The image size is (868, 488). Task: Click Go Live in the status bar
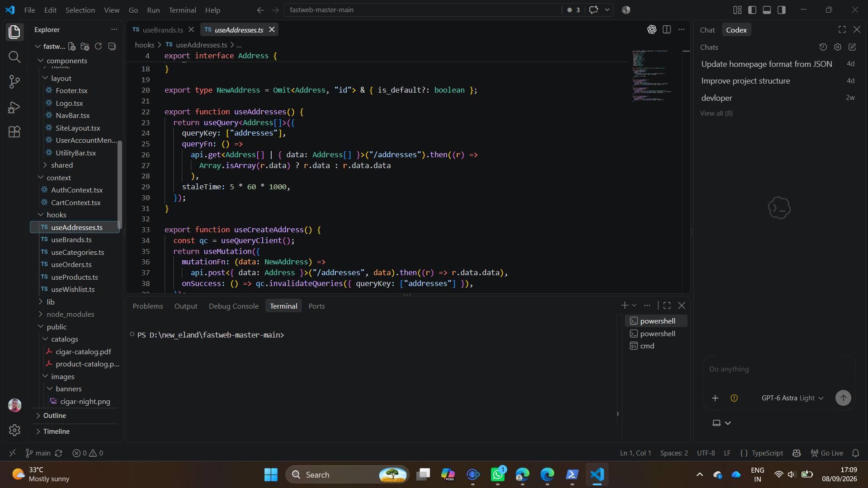pos(827,453)
